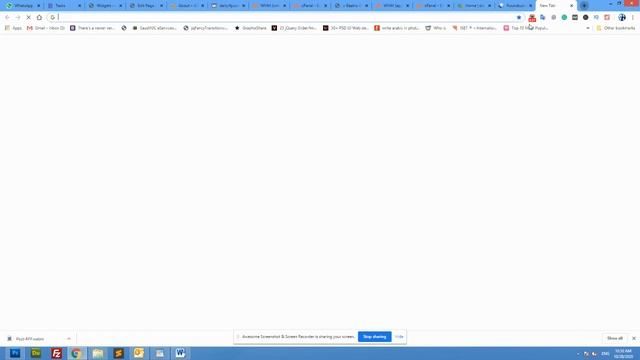Image resolution: width=640 pixels, height=360 pixels.
Task: Click the Chrome taskbar icon
Action: [77, 353]
